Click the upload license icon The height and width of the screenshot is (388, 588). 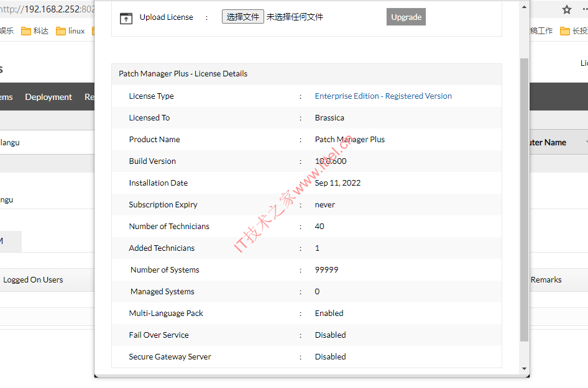point(126,18)
